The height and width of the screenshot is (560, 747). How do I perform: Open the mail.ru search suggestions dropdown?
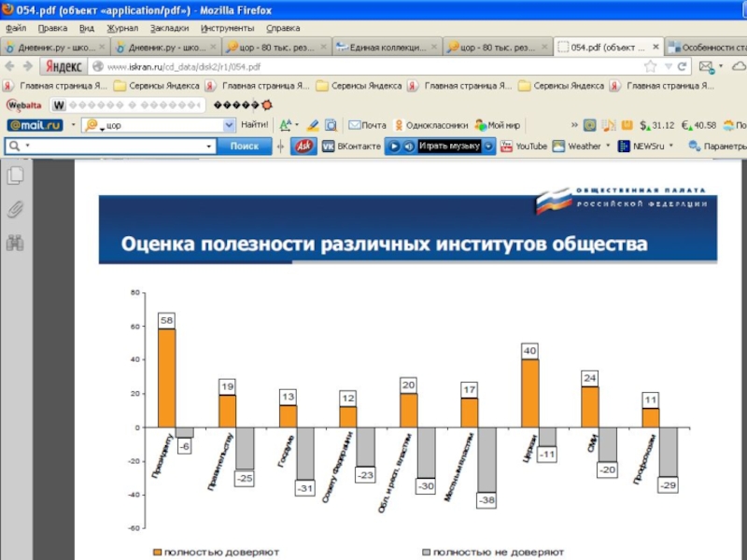(229, 125)
